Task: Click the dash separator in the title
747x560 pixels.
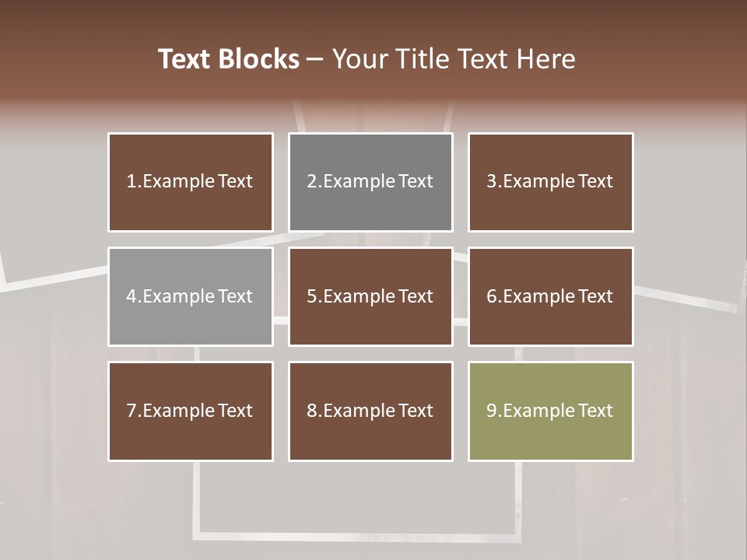Action: [315, 61]
